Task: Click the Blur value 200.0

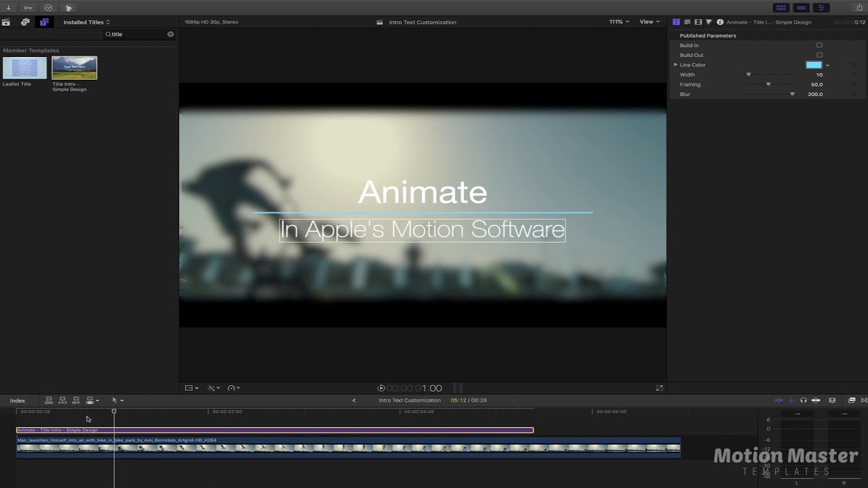Action: point(815,94)
